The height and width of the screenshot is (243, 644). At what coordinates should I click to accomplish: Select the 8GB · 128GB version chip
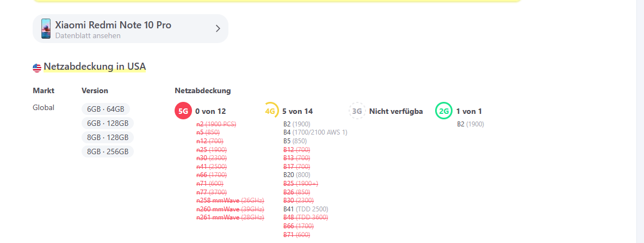[108, 137]
